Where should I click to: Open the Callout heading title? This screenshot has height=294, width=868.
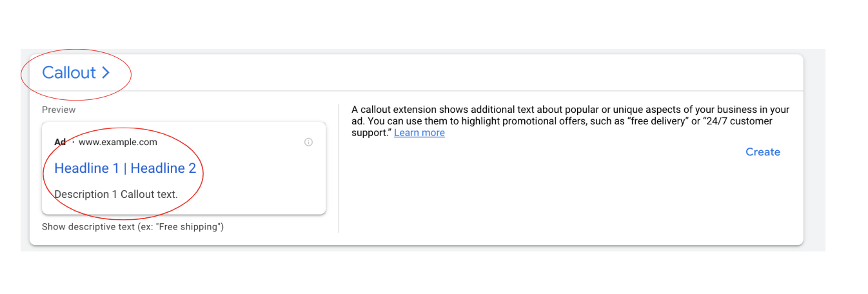pos(69,73)
